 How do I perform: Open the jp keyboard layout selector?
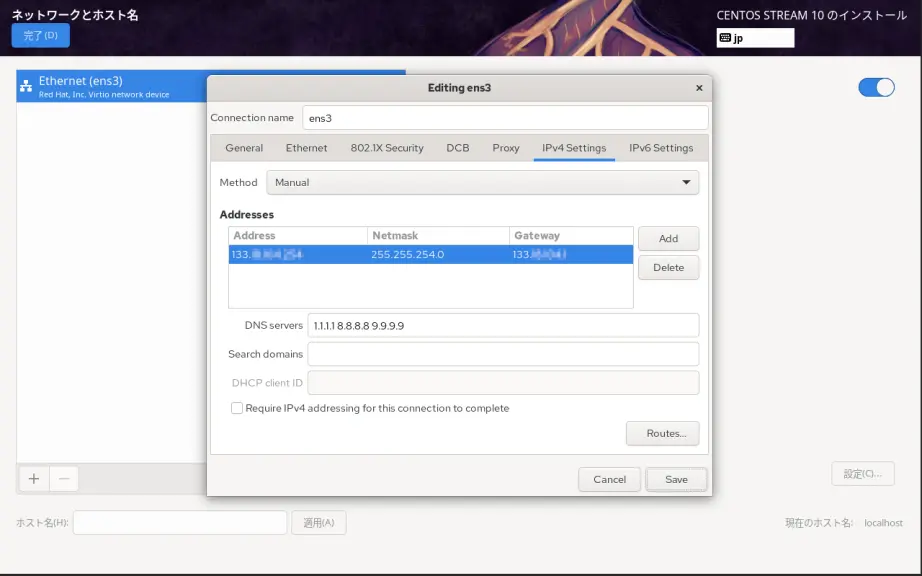pyautogui.click(x=755, y=38)
